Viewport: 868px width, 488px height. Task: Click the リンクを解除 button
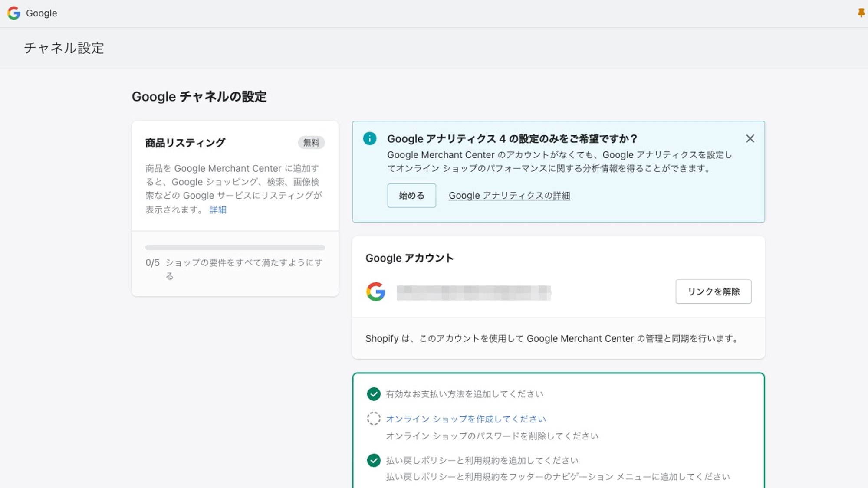point(713,291)
